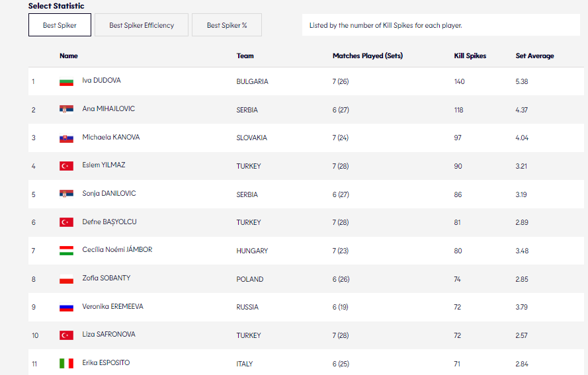588x375 pixels.
Task: Select the Best Spiker tab
Action: point(60,25)
